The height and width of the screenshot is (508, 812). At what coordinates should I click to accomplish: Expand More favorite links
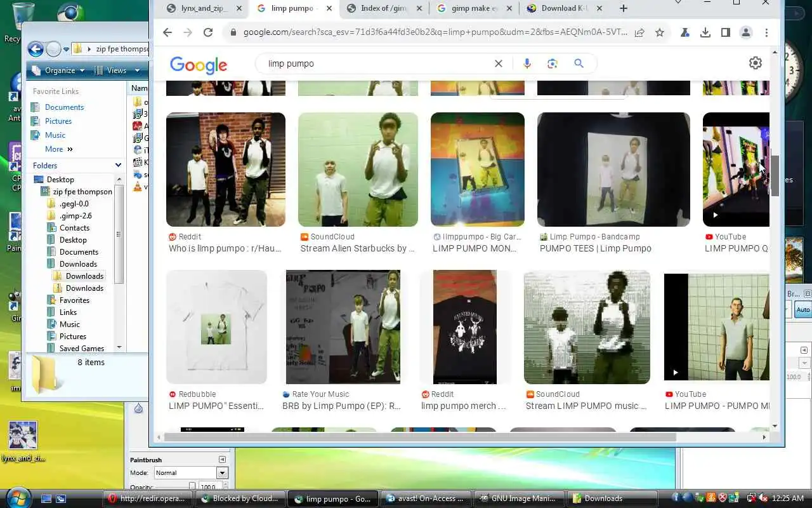tap(59, 149)
